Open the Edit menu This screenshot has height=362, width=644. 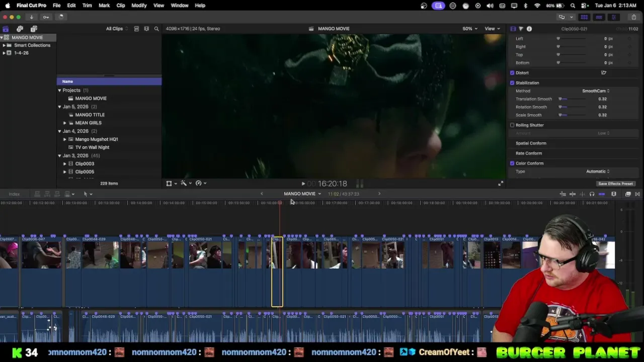[x=71, y=6]
